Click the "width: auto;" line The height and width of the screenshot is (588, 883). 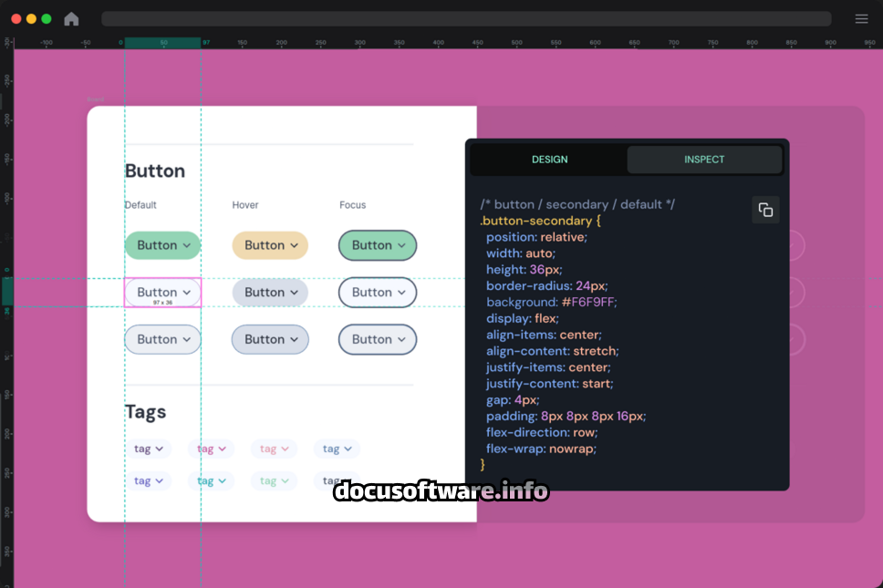[x=521, y=253]
